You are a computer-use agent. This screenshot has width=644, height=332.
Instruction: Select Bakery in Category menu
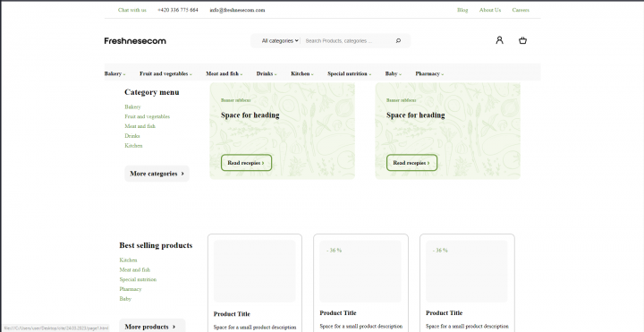click(132, 106)
